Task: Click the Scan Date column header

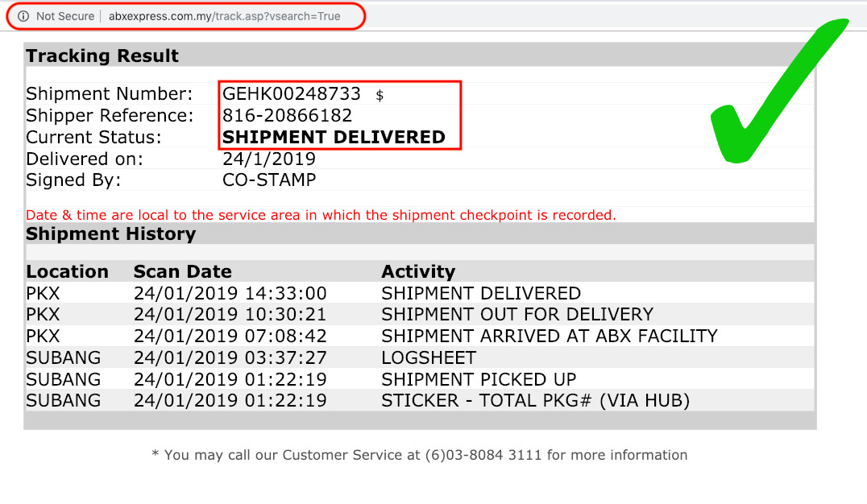Action: point(182,271)
